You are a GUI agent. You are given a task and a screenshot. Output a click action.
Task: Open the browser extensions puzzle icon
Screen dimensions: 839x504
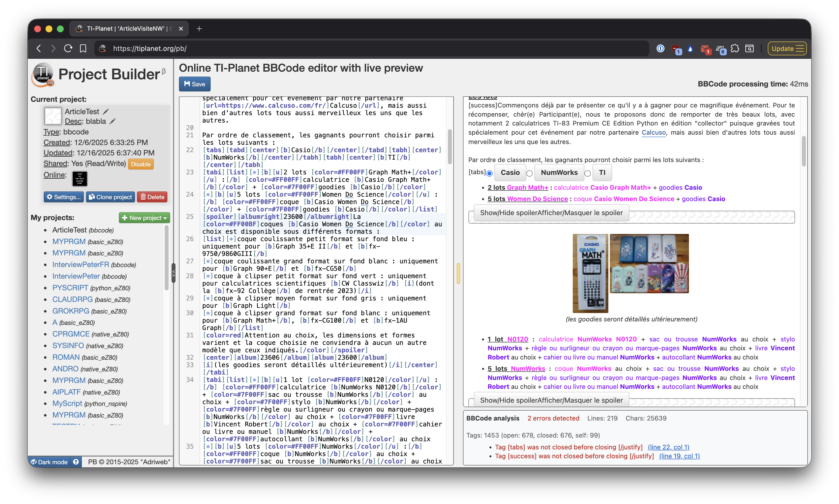coord(735,49)
